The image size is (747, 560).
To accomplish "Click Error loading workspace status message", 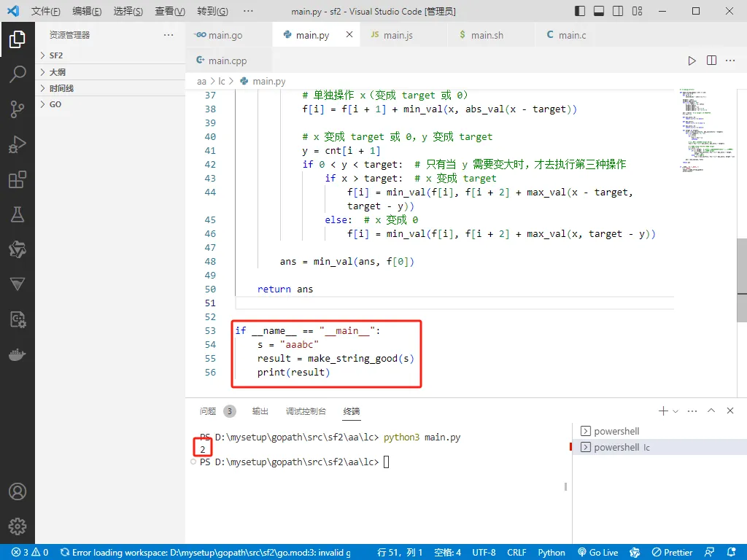I will [205, 553].
